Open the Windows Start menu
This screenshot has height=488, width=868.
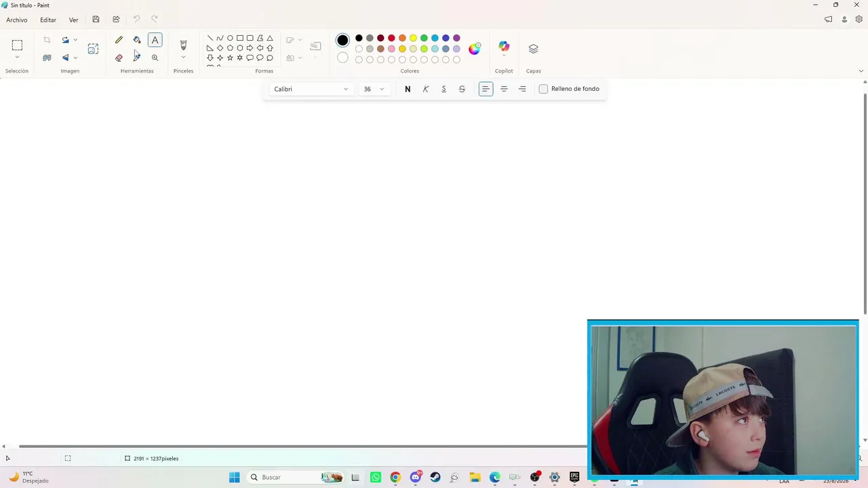(234, 477)
